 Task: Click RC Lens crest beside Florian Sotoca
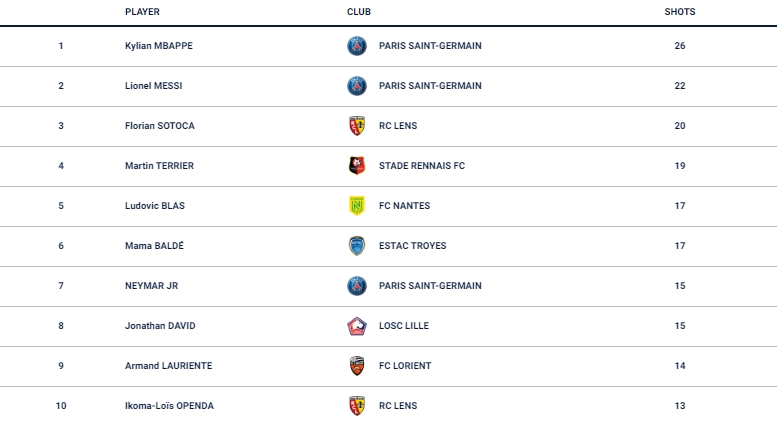[x=357, y=126]
